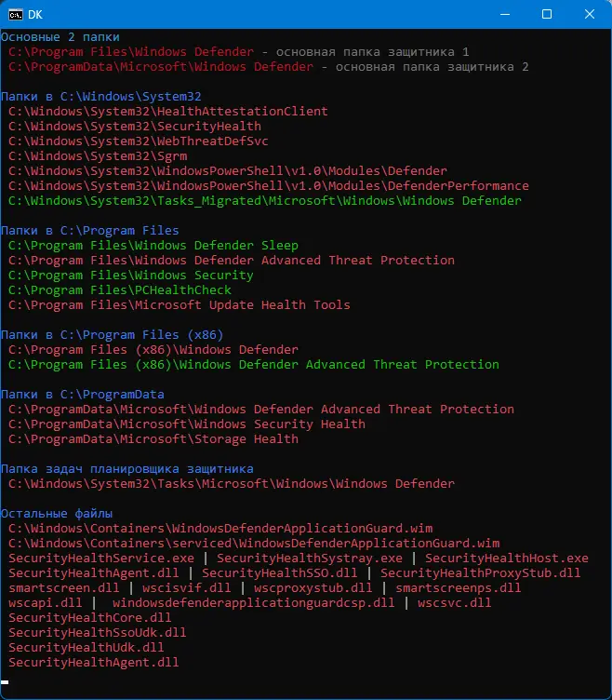The height and width of the screenshot is (700, 612).
Task: Click the HealthAttestationClient folder path
Action: tap(167, 112)
